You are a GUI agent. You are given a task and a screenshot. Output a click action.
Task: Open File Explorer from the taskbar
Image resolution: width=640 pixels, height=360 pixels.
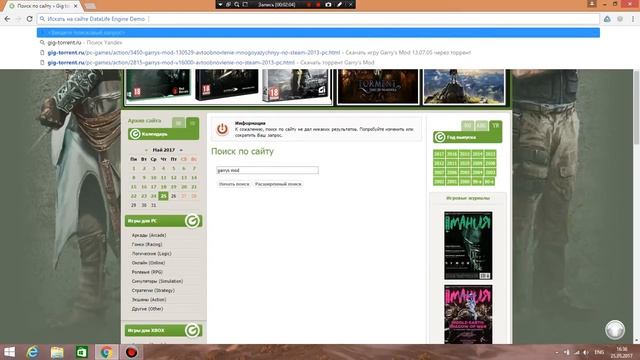pos(57,352)
